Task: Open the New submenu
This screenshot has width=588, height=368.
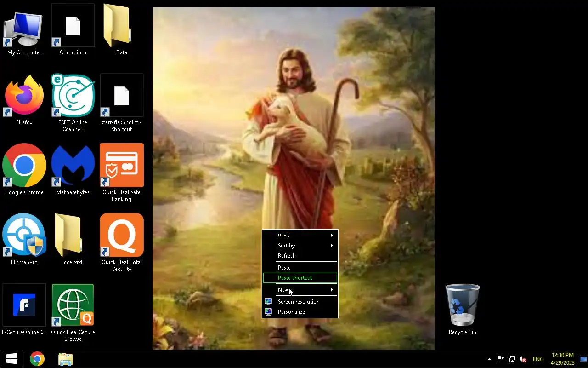Action: 300,290
